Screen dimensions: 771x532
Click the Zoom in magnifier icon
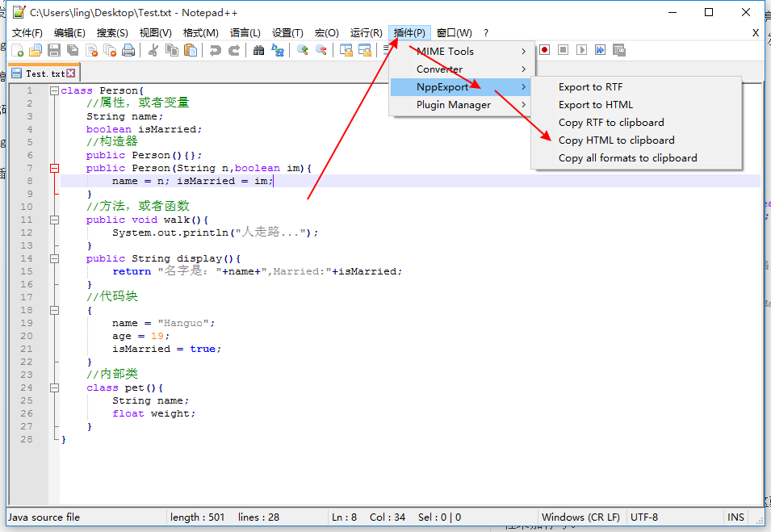pos(303,50)
